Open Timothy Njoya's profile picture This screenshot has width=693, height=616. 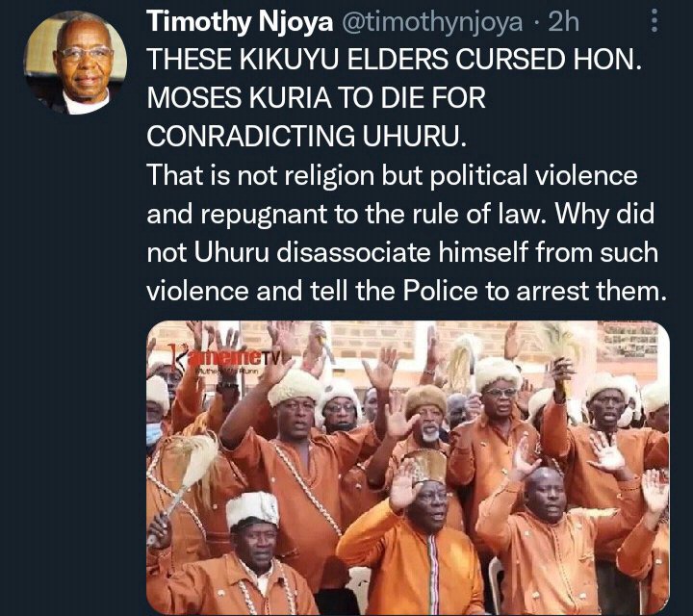tap(75, 63)
